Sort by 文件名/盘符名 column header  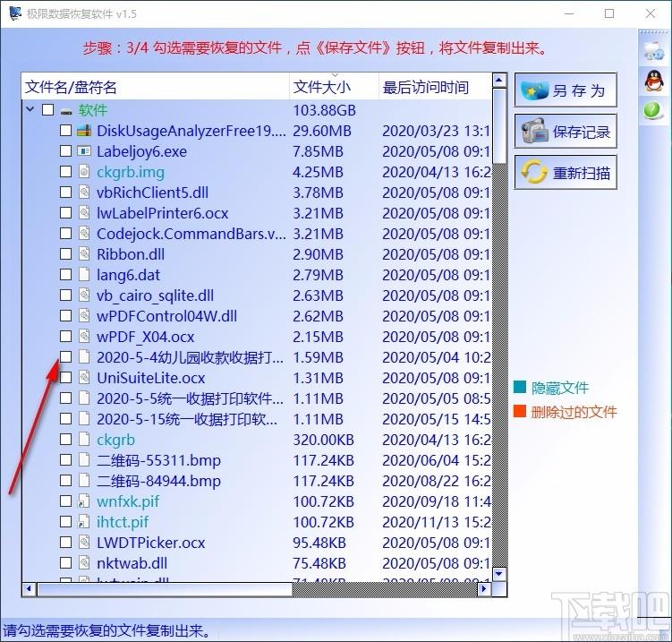coord(155,87)
